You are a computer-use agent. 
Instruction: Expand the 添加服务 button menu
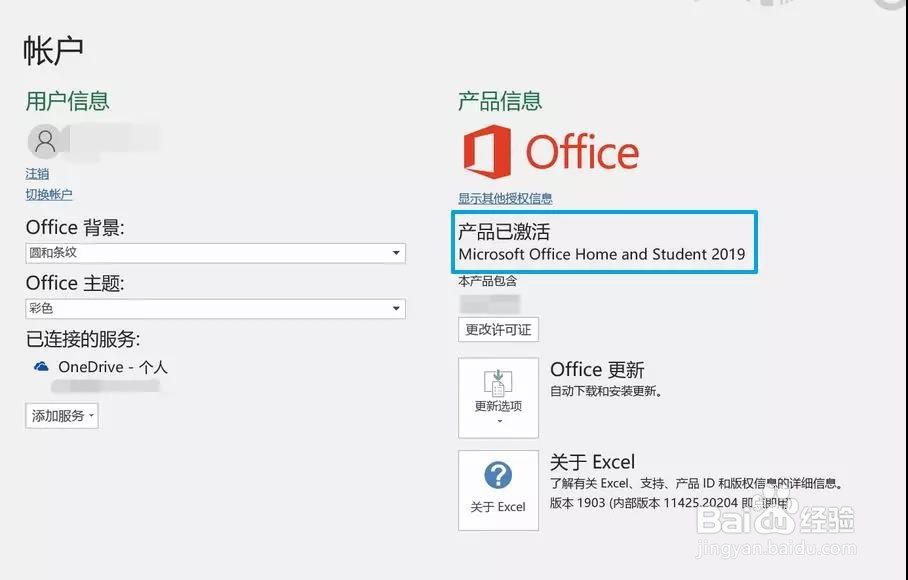pyautogui.click(x=62, y=416)
